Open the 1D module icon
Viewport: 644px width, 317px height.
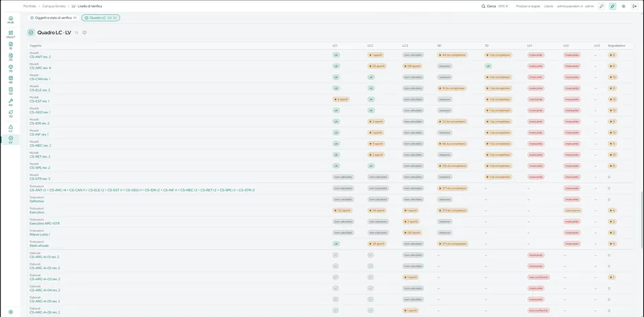[11, 45]
